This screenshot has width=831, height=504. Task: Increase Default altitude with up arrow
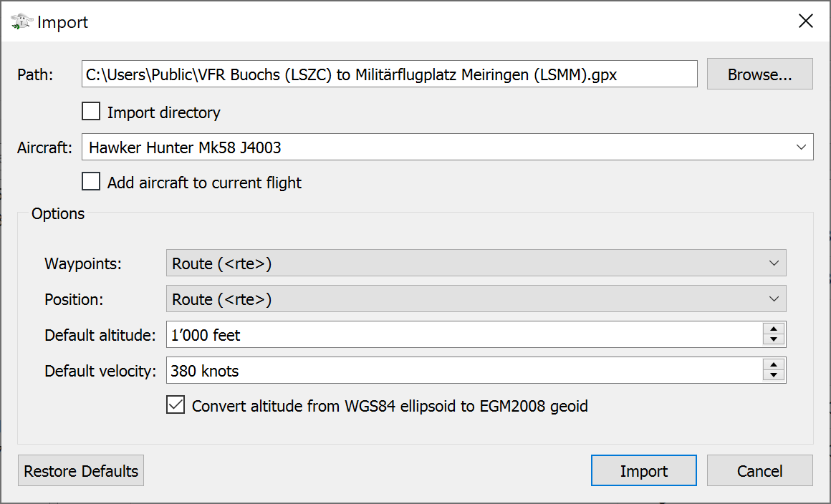(x=774, y=329)
